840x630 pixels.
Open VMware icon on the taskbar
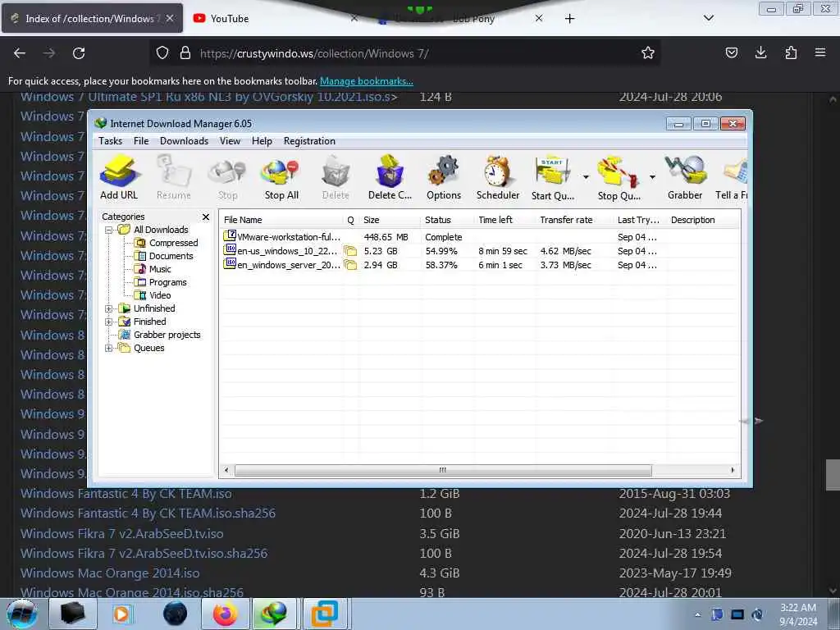point(325,614)
